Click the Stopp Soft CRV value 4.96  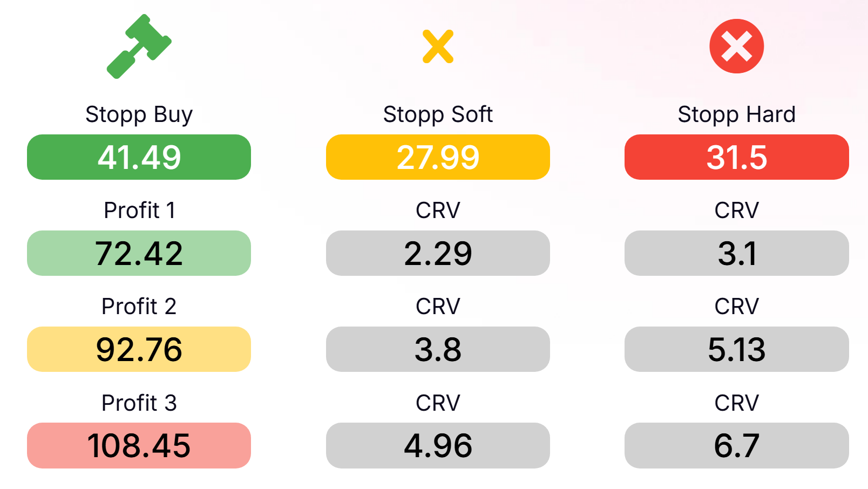[438, 445]
